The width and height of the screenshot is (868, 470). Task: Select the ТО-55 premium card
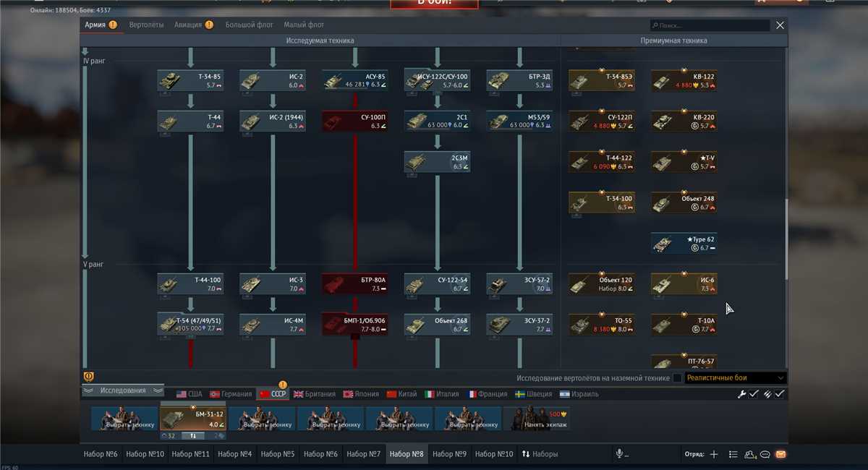(x=602, y=325)
